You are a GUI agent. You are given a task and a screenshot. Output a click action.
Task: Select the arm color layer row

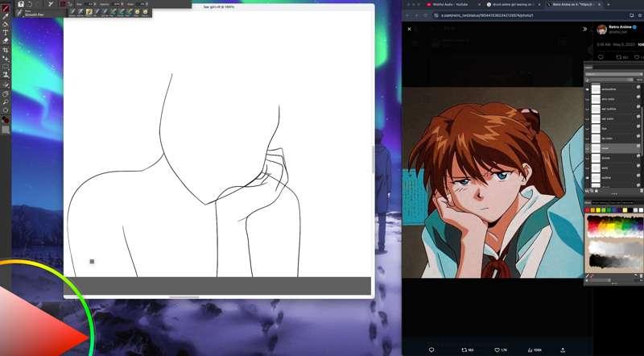coord(613,99)
